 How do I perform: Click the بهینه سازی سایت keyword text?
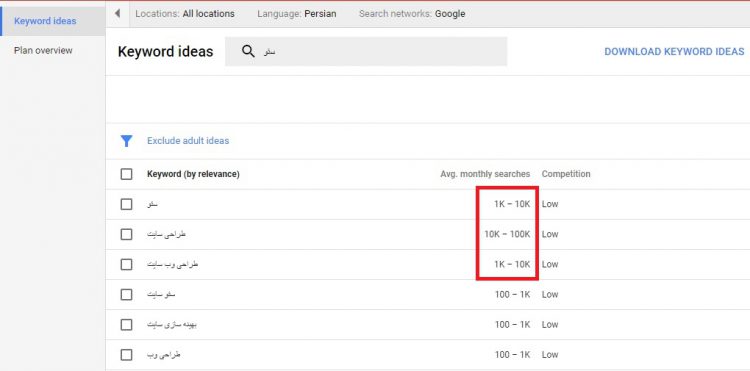click(x=172, y=325)
